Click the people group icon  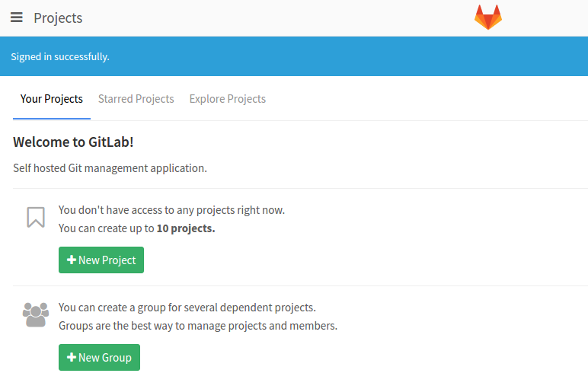click(36, 315)
